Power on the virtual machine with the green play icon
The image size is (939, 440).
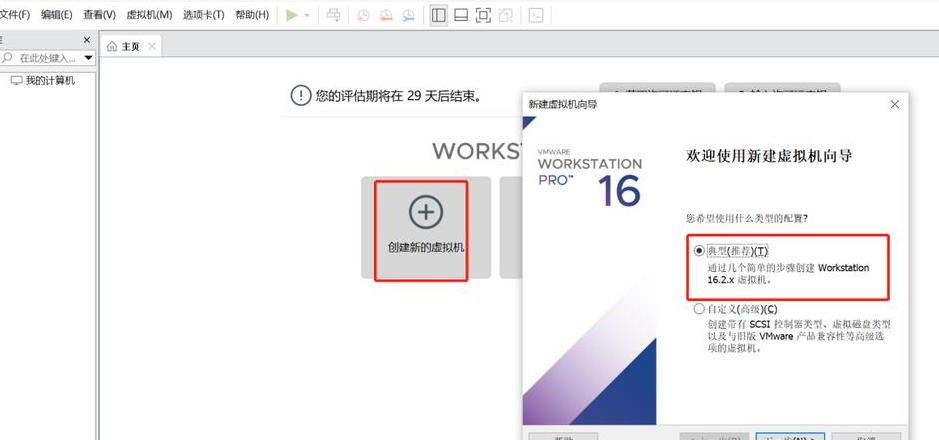[292, 15]
